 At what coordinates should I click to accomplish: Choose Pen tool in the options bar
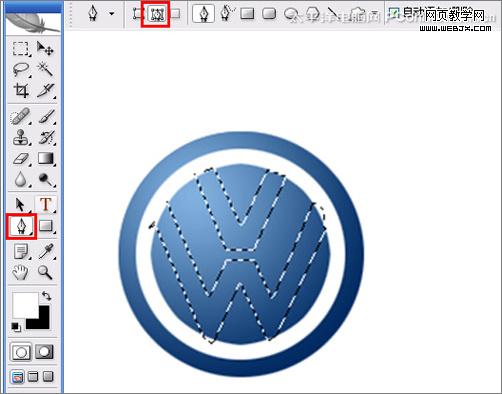[203, 14]
